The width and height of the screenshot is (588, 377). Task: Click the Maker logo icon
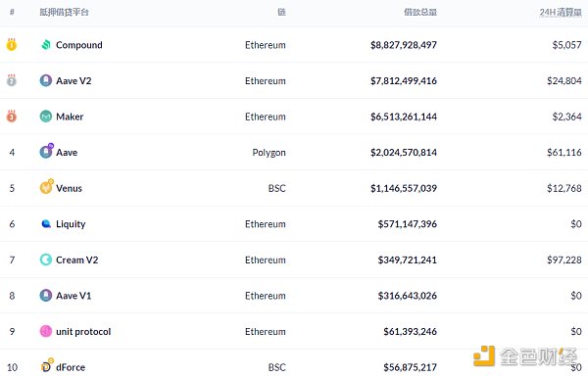coord(46,117)
